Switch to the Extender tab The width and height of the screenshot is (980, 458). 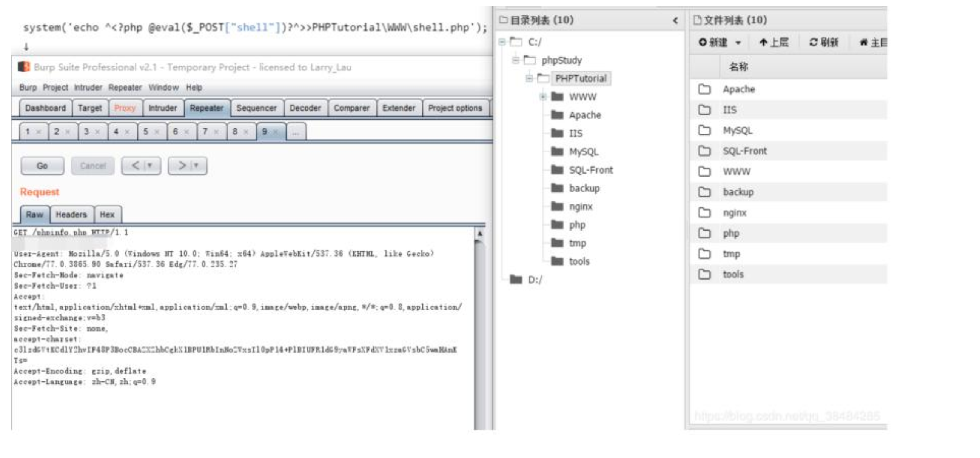click(399, 108)
